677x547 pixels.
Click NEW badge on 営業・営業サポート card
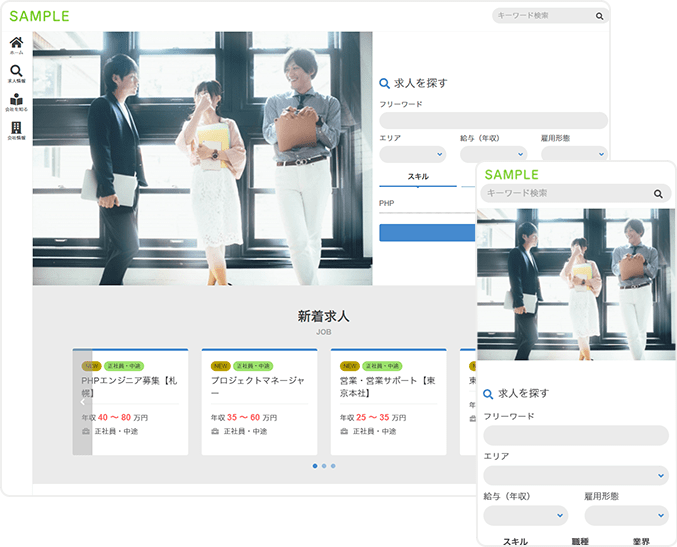350,366
